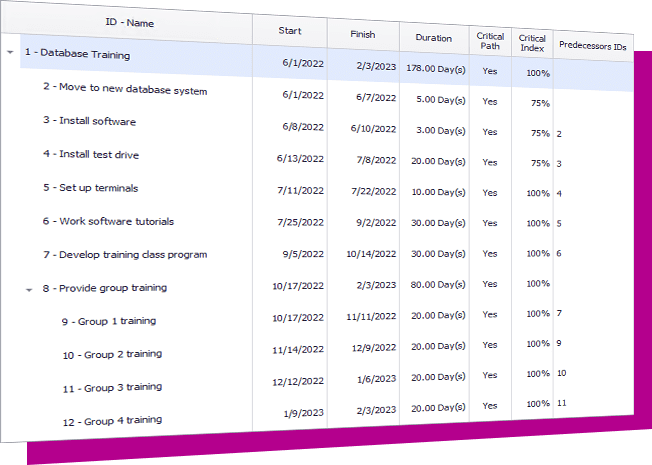This screenshot has width=652, height=465.
Task: Click the 12/12/2022 start date cell
Action: 298,381
